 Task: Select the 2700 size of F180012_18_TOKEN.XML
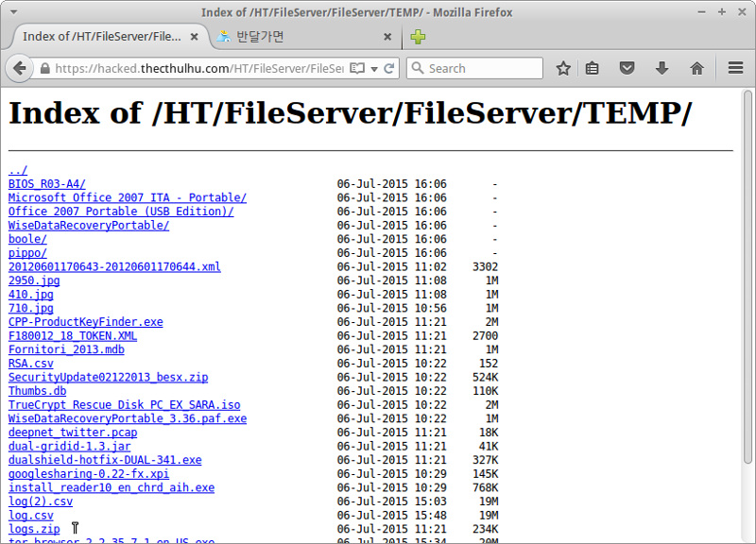485,336
